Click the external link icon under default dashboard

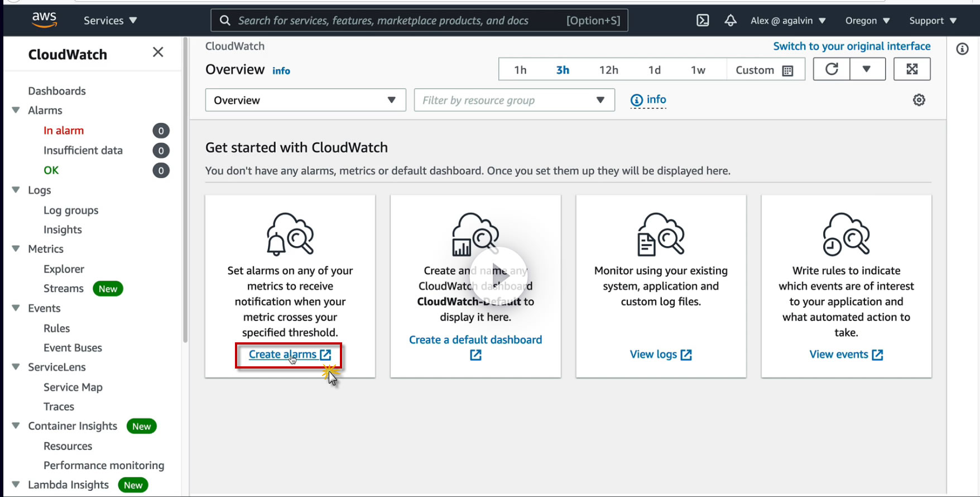point(475,355)
